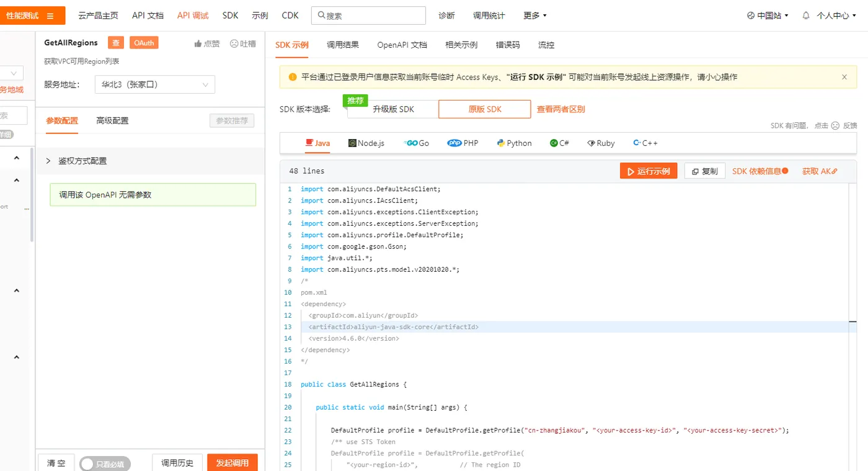The height and width of the screenshot is (471, 868).
Task: Click the sad face 吐槽 icon
Action: 234,43
